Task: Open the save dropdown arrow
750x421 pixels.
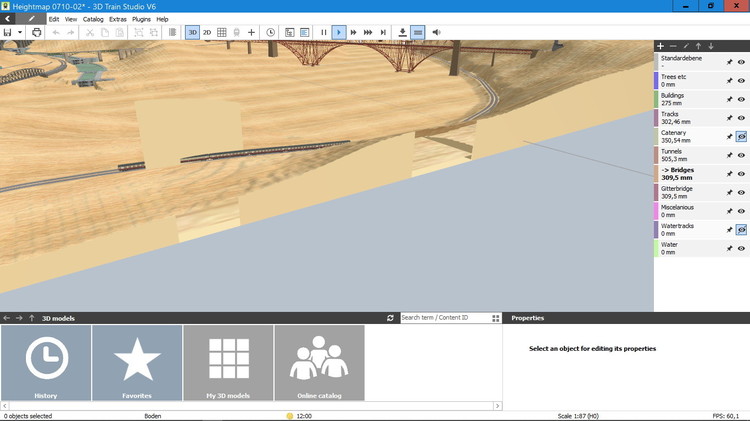Action: click(19, 32)
